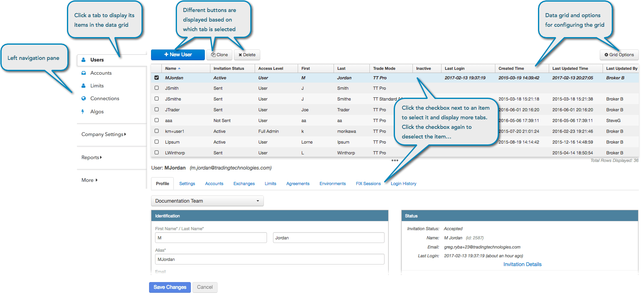
Task: Check the JSmith row checkbox
Action: coord(157,88)
